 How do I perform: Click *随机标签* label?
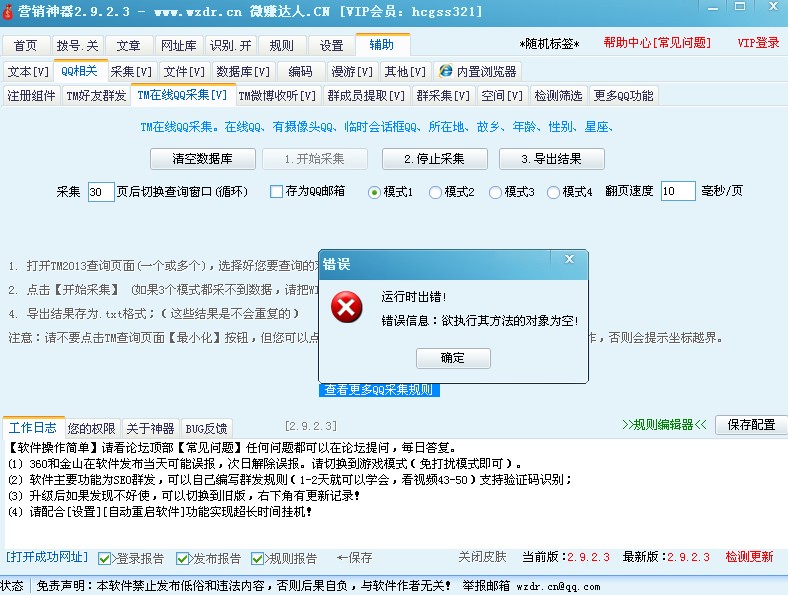coord(550,44)
